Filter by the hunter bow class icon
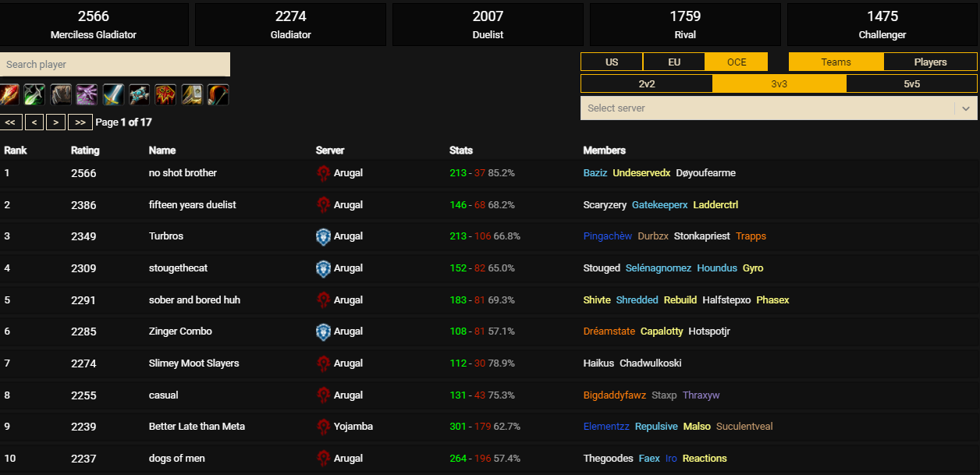980x475 pixels. (218, 95)
